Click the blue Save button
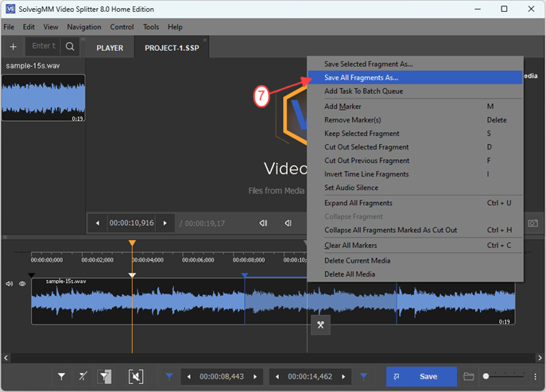546x392 pixels. (421, 376)
